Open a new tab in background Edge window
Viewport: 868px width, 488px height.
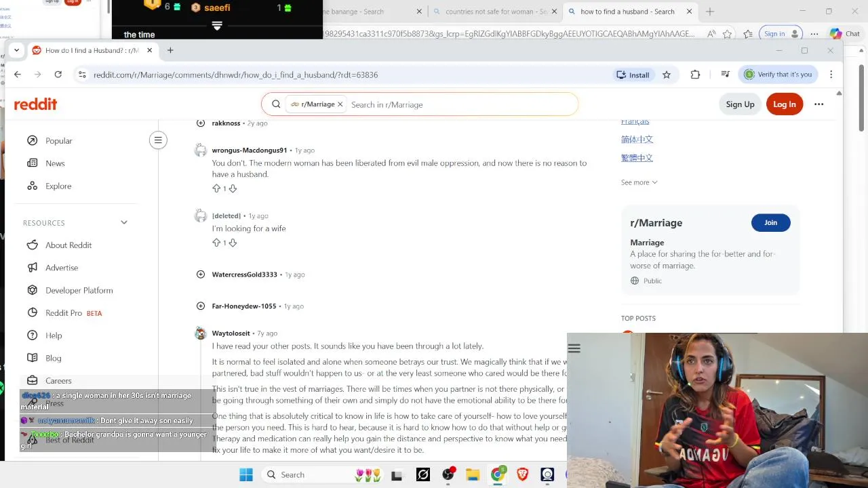coord(710,12)
